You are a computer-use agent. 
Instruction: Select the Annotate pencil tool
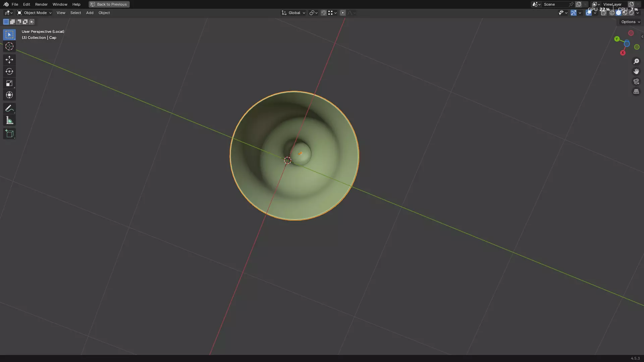point(9,108)
